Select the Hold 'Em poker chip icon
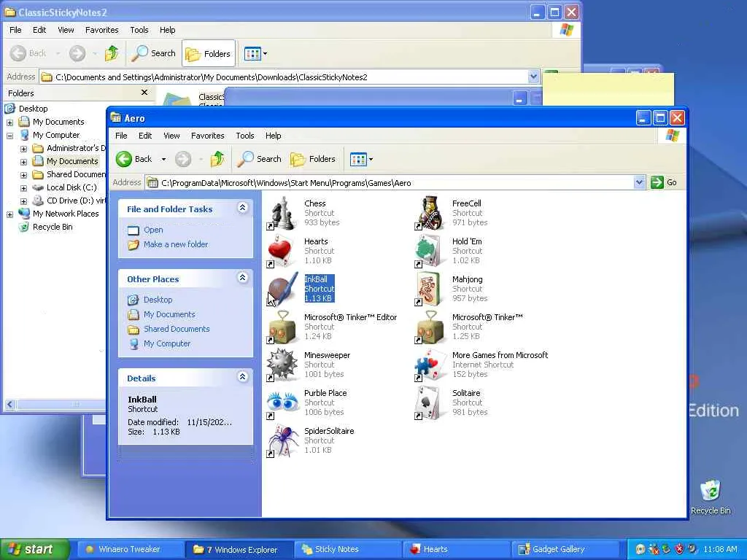The width and height of the screenshot is (747, 560). [430, 252]
